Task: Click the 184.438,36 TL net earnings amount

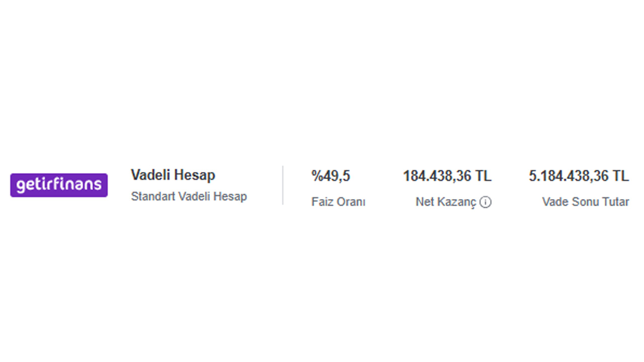Action: 447,176
